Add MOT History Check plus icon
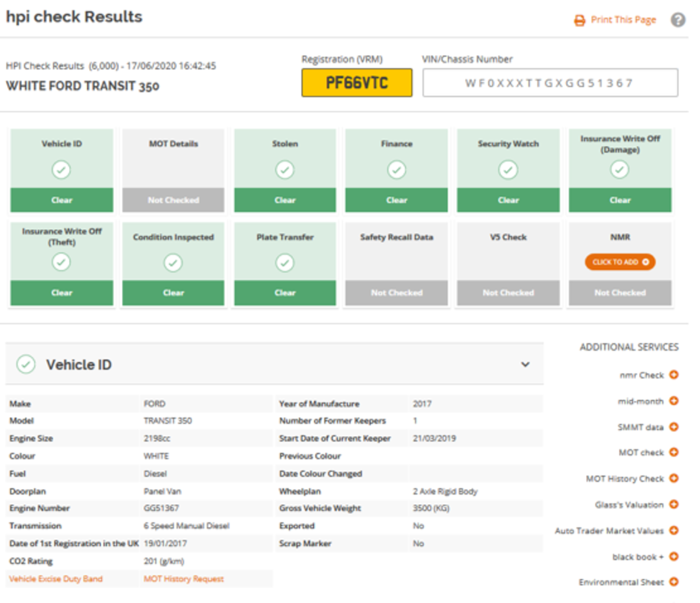This screenshot has width=700, height=603. point(674,478)
